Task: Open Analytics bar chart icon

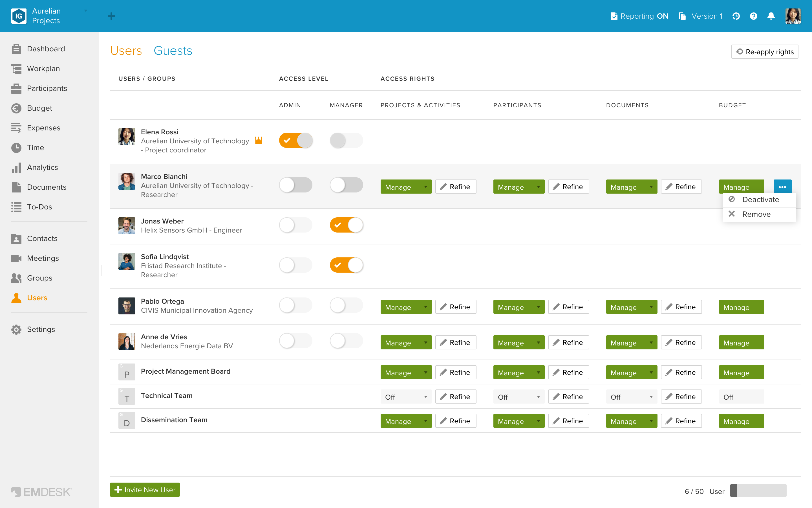Action: [x=16, y=167]
